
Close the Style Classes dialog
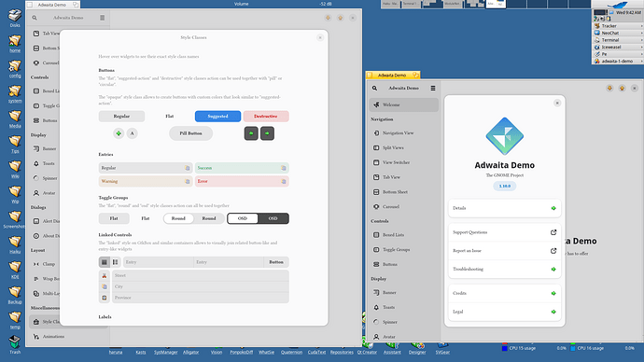pos(320,37)
